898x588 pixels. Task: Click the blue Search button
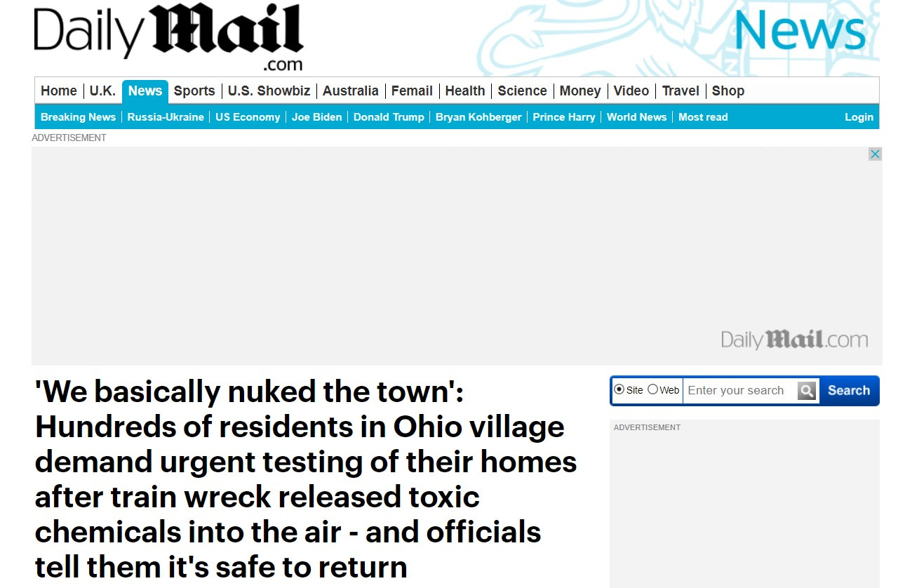(x=849, y=391)
